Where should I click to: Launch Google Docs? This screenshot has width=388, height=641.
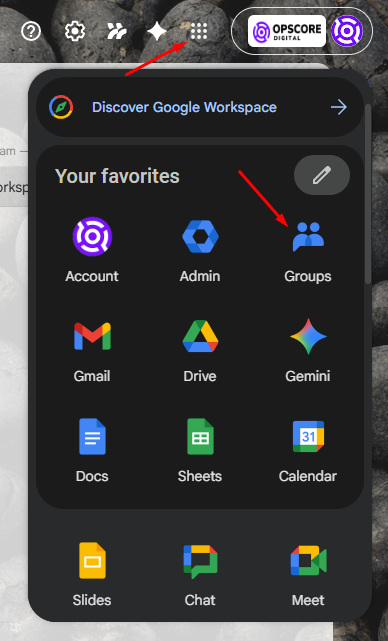[x=92, y=450]
